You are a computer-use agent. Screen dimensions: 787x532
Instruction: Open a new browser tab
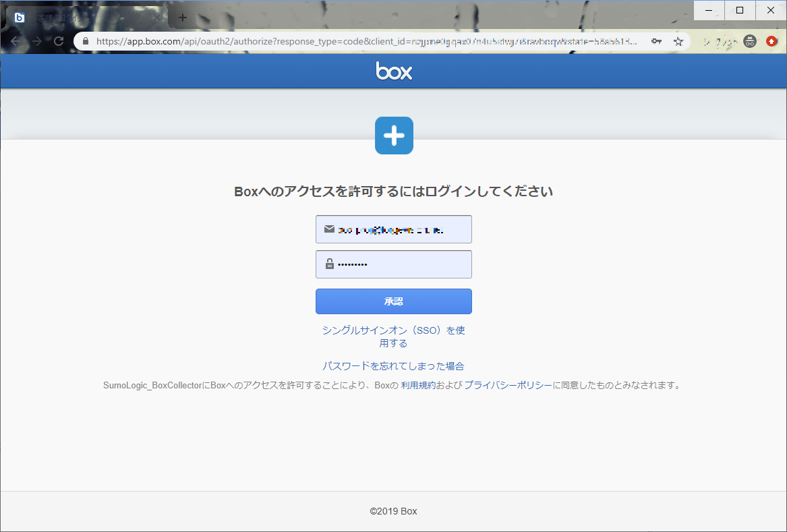point(183,18)
